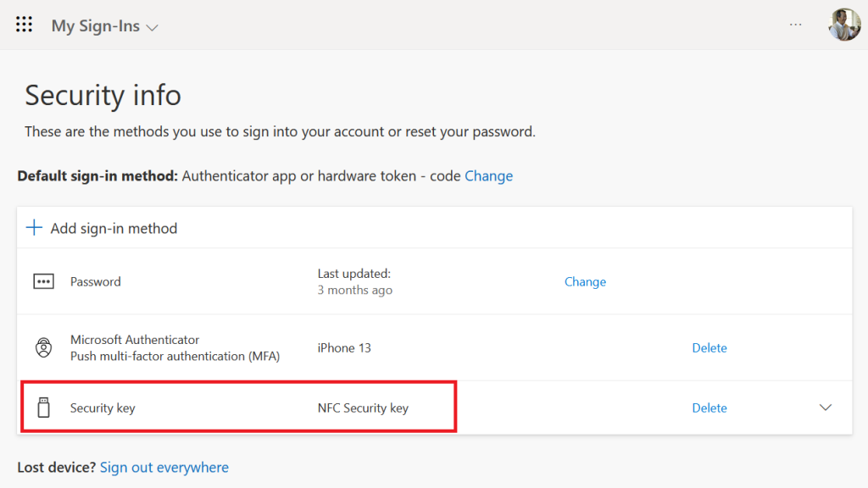Screen dimensions: 868x488
Task: Click the My Sign-Ins title
Action: tap(95, 25)
